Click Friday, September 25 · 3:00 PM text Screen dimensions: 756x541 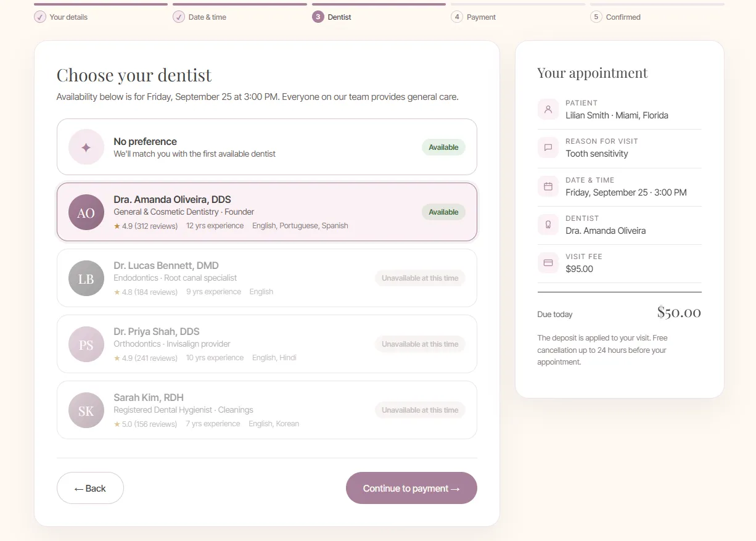tap(626, 192)
